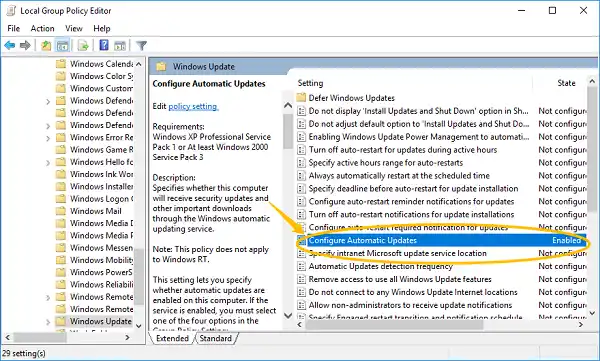Expand the Windows Error Reporting tree node
The image size is (600, 361).
tap(48, 138)
